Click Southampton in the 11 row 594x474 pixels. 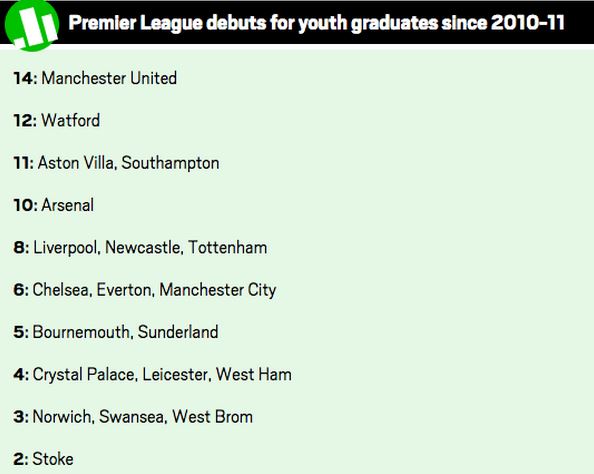coord(170,163)
